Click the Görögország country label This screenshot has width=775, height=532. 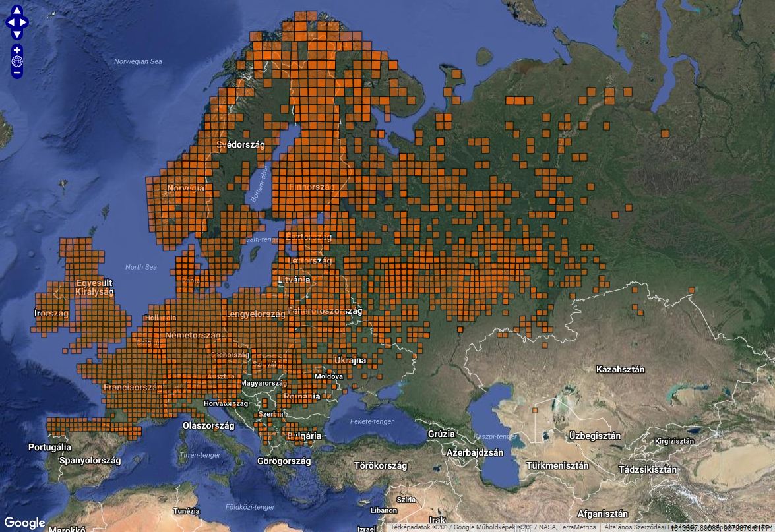[x=284, y=461]
